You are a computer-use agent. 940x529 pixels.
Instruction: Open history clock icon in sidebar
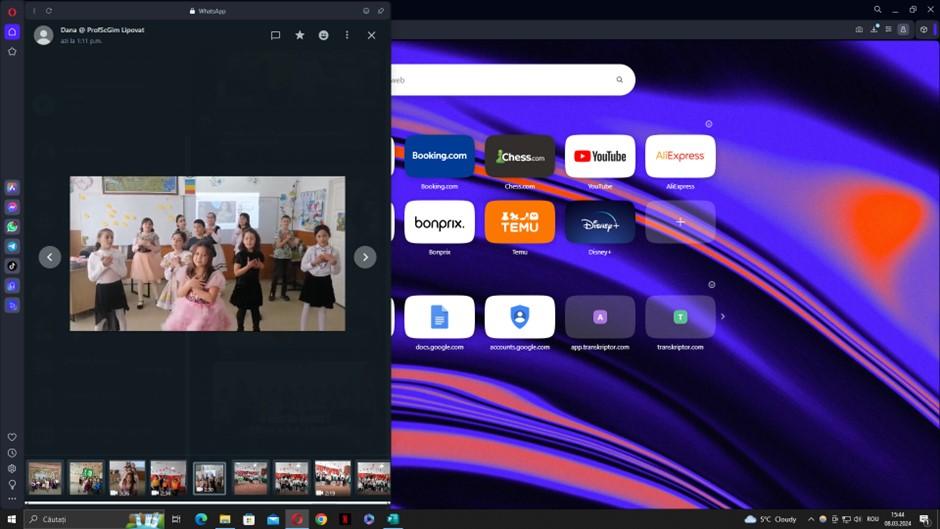(12, 453)
